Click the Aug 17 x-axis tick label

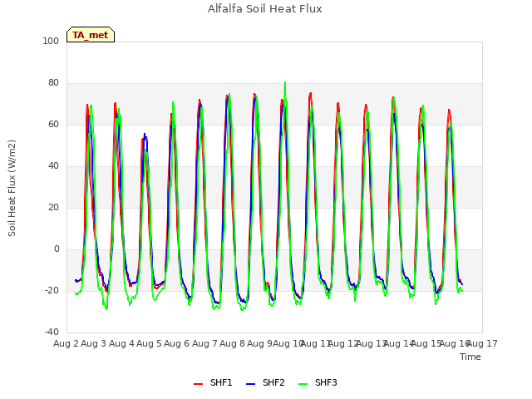(x=482, y=343)
